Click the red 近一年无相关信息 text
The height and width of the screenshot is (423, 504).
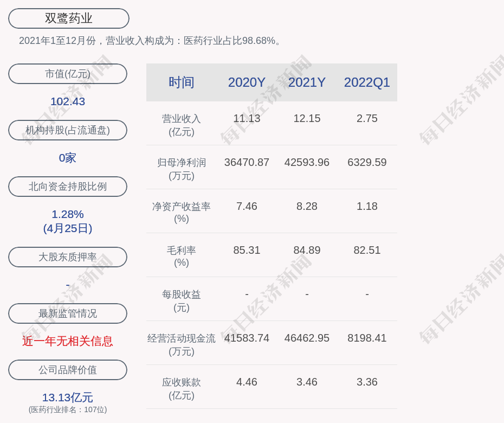pyautogui.click(x=68, y=341)
